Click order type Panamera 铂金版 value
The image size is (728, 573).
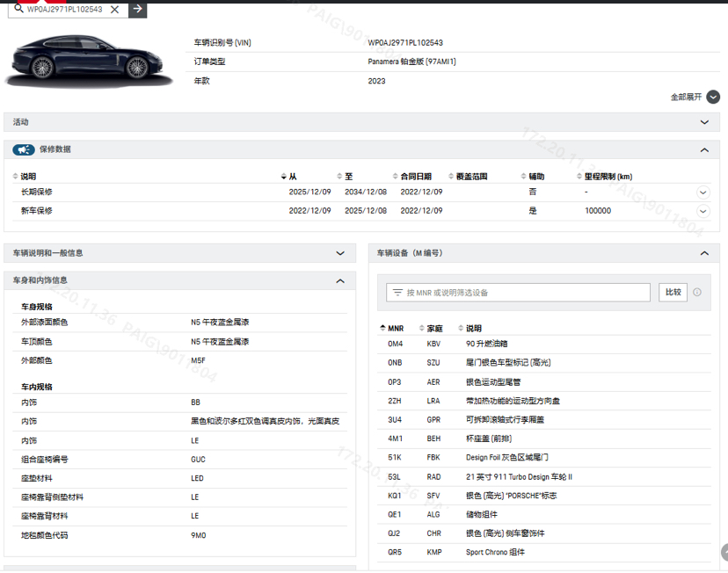tap(411, 62)
